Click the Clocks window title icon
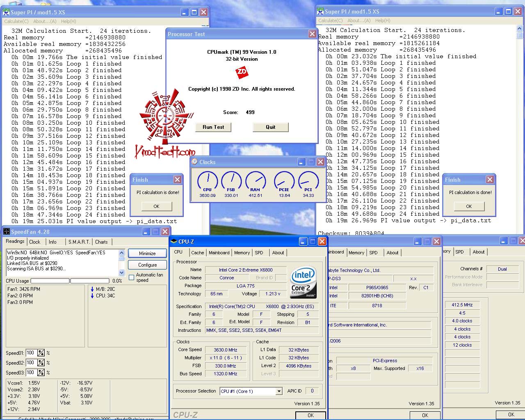The height and width of the screenshot is (420, 525). (194, 162)
